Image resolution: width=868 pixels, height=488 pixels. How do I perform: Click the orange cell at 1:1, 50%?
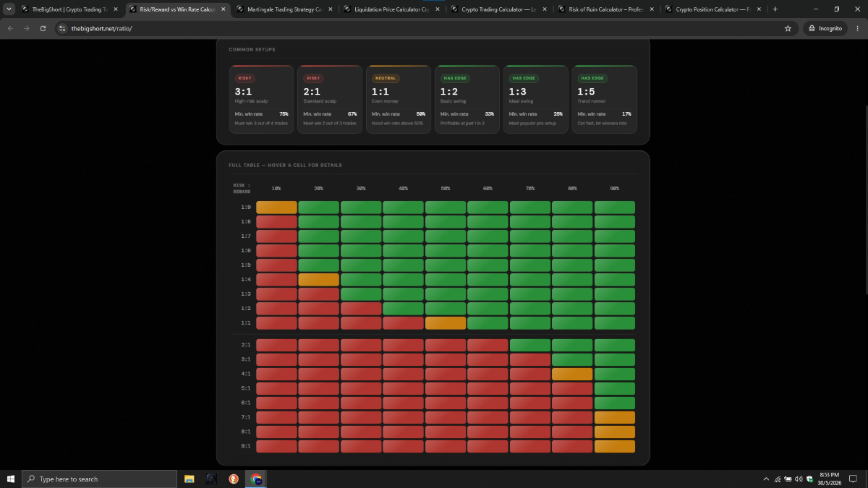(446, 323)
